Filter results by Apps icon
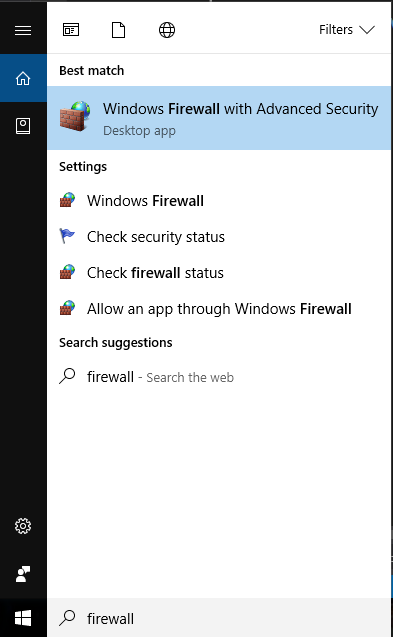The height and width of the screenshot is (637, 393). pos(71,30)
